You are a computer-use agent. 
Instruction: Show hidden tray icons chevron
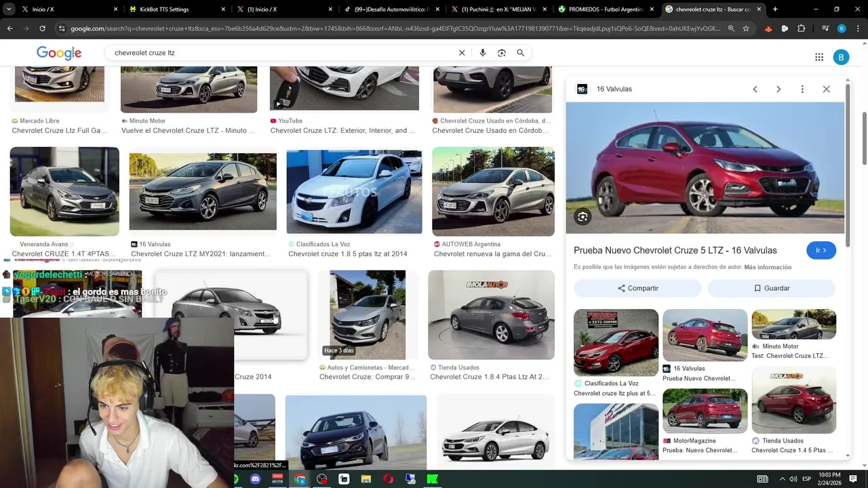point(781,479)
